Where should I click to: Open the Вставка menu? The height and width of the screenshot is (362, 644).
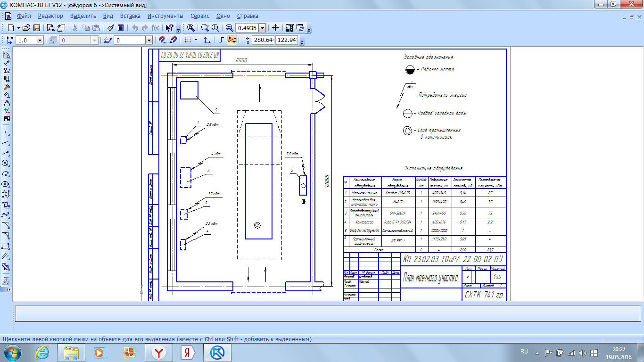[x=130, y=16]
